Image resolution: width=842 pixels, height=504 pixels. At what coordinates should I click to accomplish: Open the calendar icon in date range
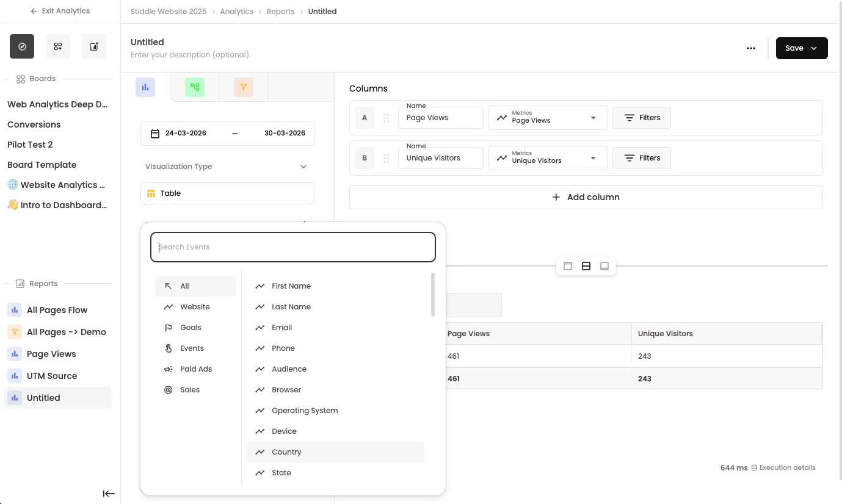pyautogui.click(x=155, y=134)
